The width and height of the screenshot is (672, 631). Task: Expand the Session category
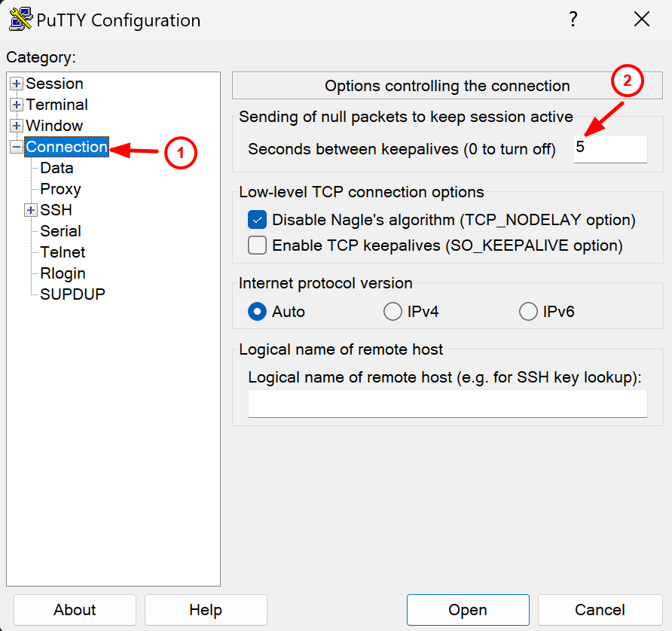(x=15, y=84)
